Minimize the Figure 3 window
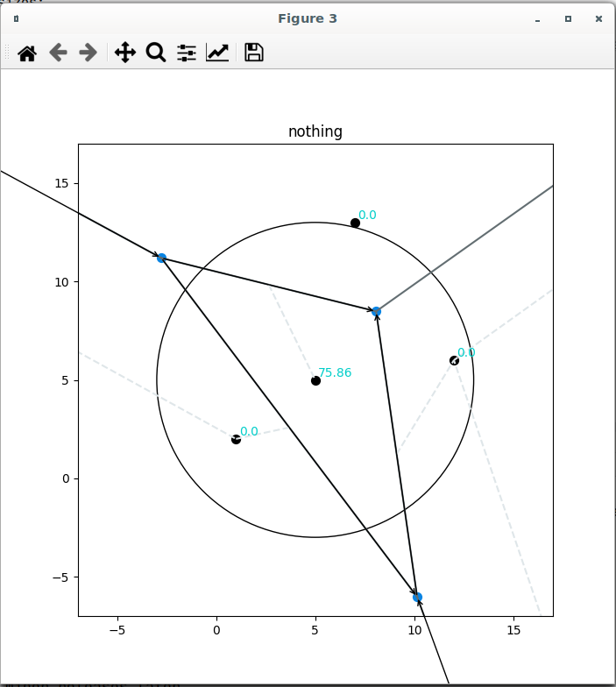 click(x=538, y=20)
